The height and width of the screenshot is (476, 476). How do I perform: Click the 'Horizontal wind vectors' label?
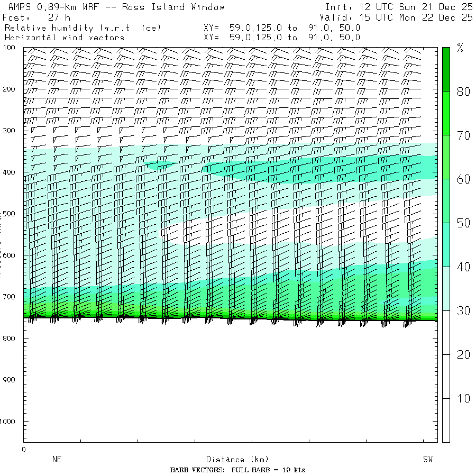pyautogui.click(x=64, y=38)
